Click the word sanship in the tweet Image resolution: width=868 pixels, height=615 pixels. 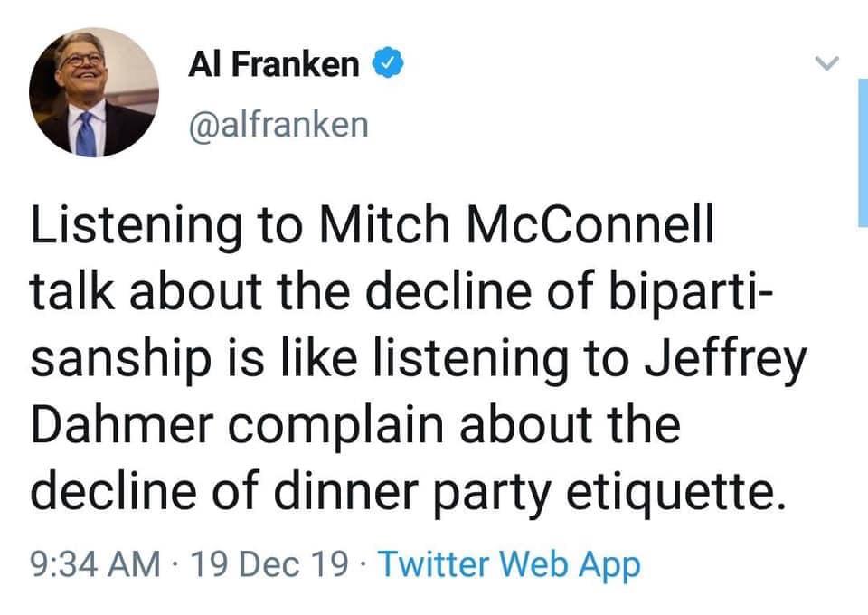click(121, 359)
